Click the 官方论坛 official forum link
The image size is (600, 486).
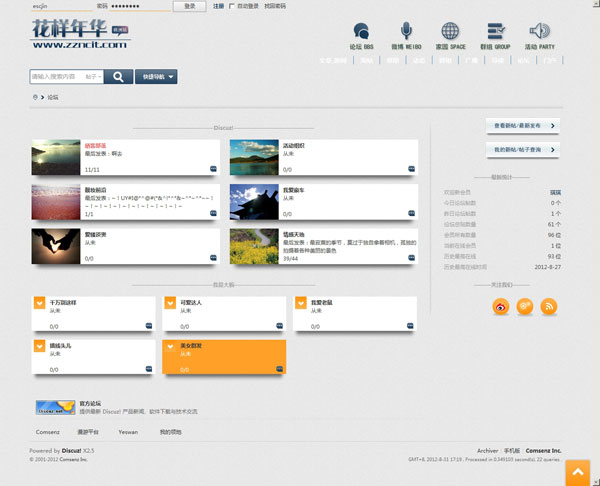tap(90, 404)
